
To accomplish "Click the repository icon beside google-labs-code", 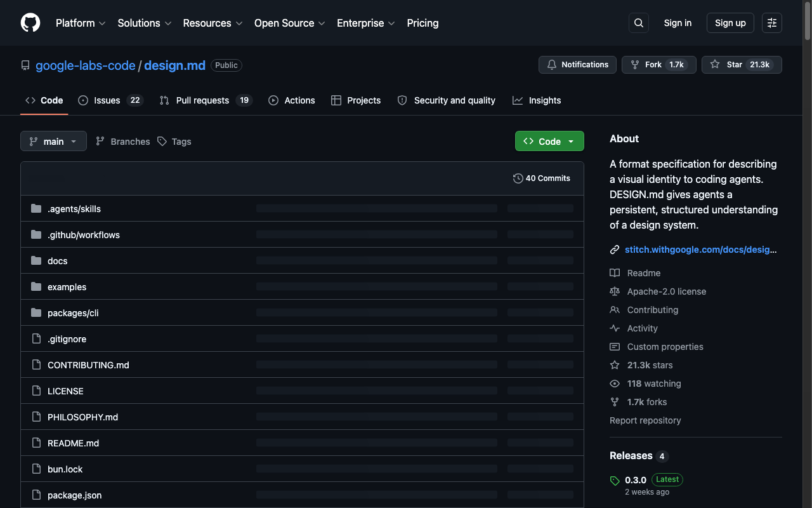I will (25, 65).
